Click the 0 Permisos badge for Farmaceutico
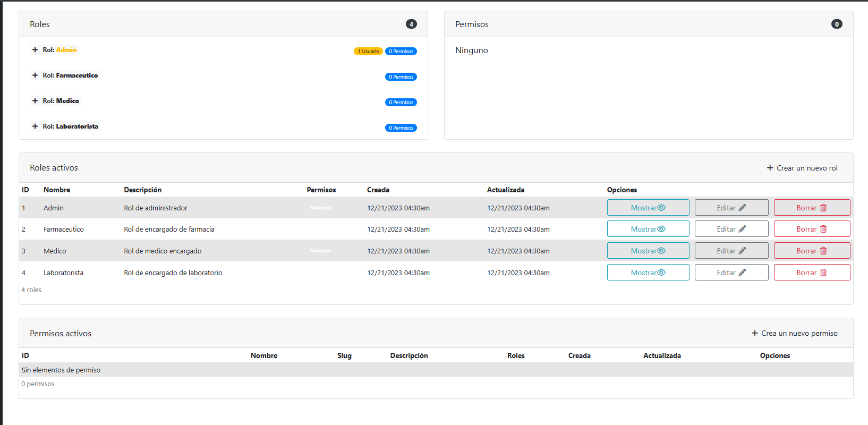 click(x=401, y=77)
